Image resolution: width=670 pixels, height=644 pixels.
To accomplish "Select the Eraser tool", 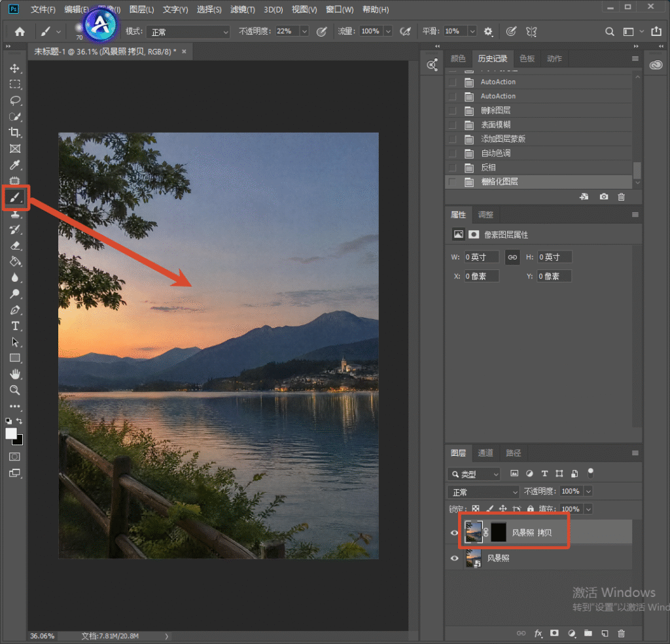I will point(15,246).
